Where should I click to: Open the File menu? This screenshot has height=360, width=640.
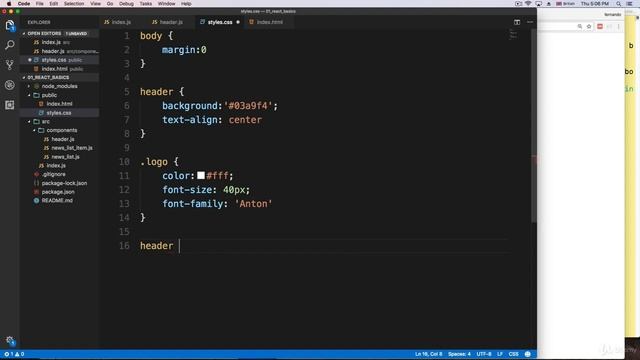coord(40,4)
